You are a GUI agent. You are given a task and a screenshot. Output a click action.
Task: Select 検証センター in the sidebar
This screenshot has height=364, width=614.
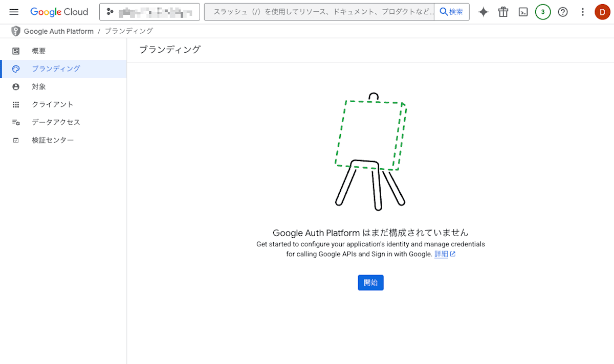(x=63, y=140)
